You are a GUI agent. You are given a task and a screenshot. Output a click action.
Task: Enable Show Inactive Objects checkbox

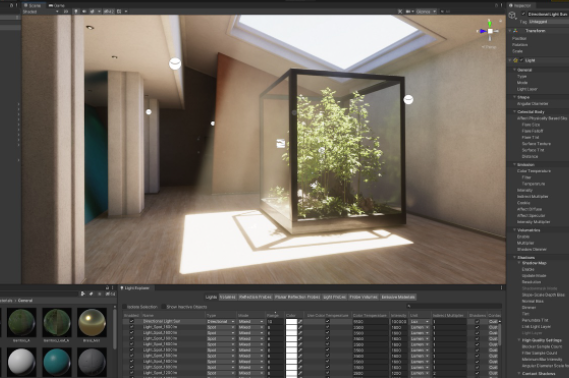coord(164,307)
